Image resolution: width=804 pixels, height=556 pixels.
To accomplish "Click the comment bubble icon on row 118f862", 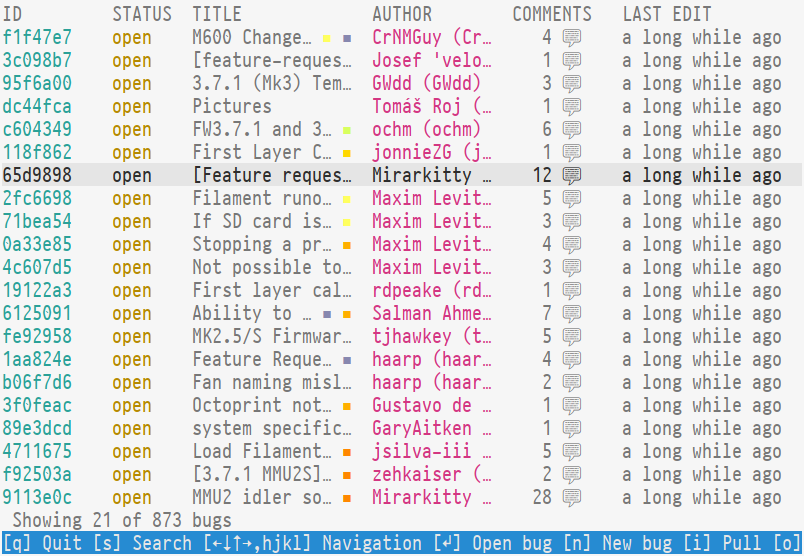I will point(572,153).
